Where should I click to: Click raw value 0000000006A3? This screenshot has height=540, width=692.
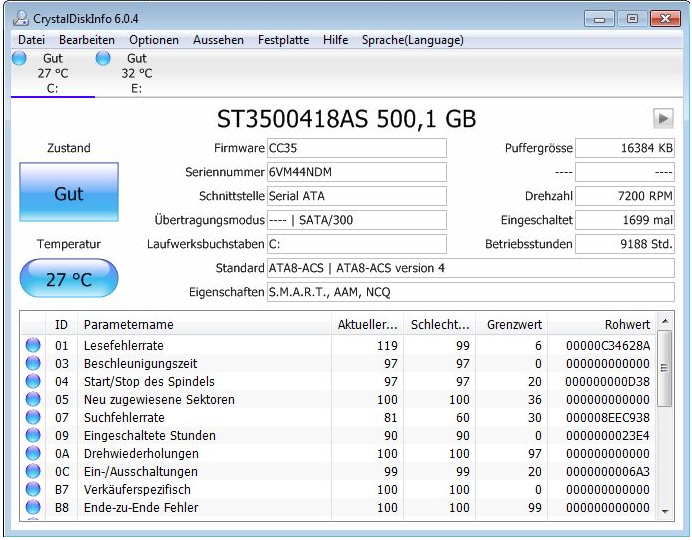click(x=608, y=472)
